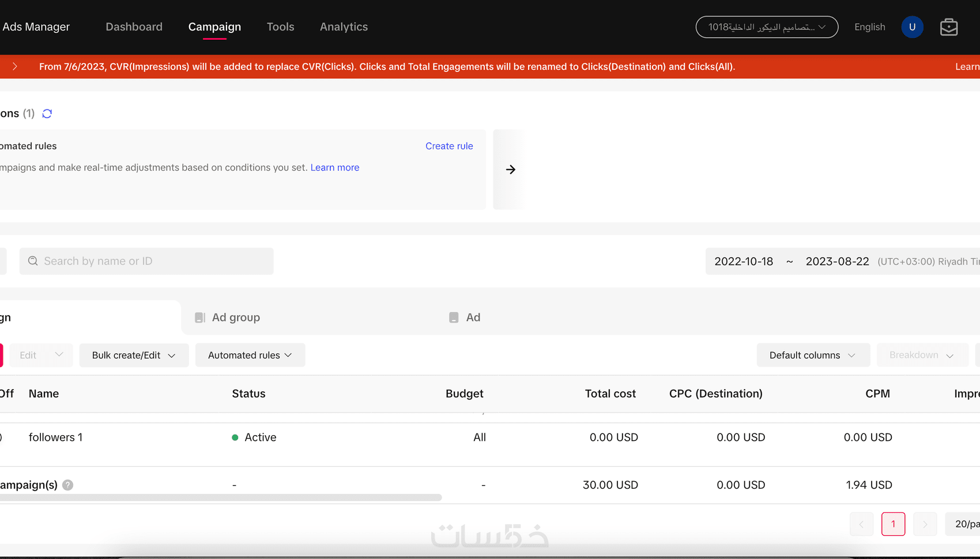980x559 pixels.
Task: Click the help icon beside campaign(s) total
Action: (67, 485)
